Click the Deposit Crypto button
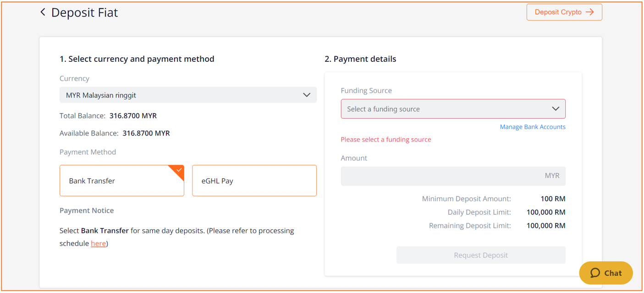 point(564,12)
